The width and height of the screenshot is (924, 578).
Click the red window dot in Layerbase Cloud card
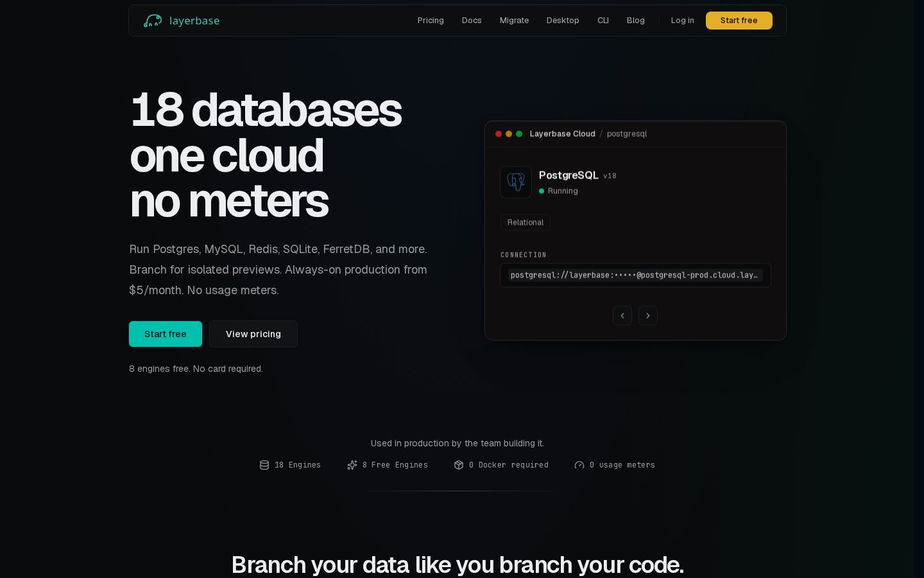pyautogui.click(x=499, y=134)
